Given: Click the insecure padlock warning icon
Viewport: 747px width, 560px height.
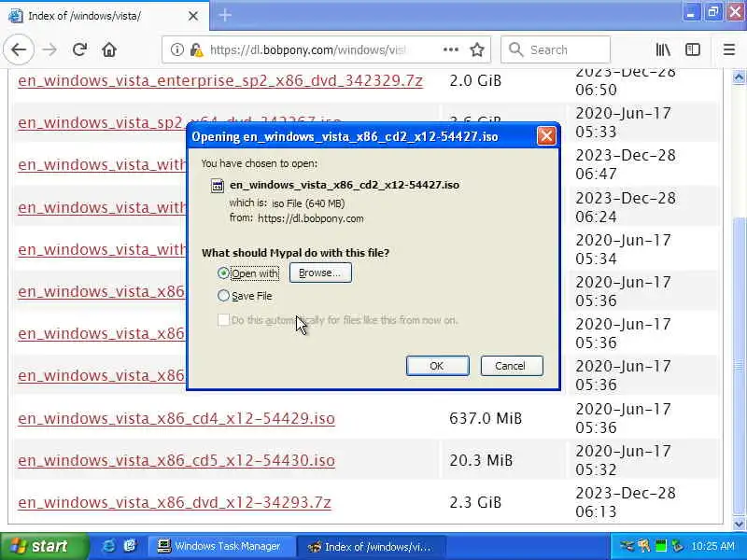Looking at the screenshot, I should pos(195,49).
